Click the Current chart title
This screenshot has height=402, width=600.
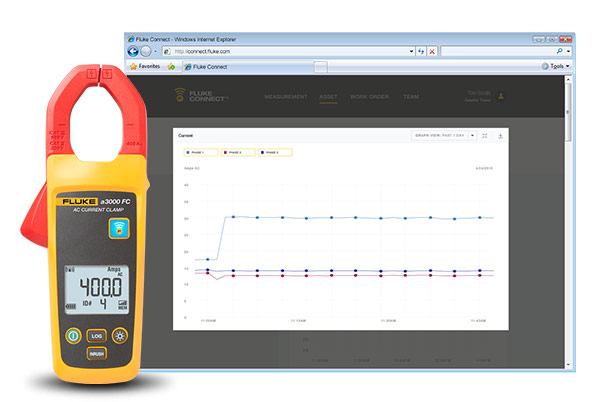(x=186, y=135)
